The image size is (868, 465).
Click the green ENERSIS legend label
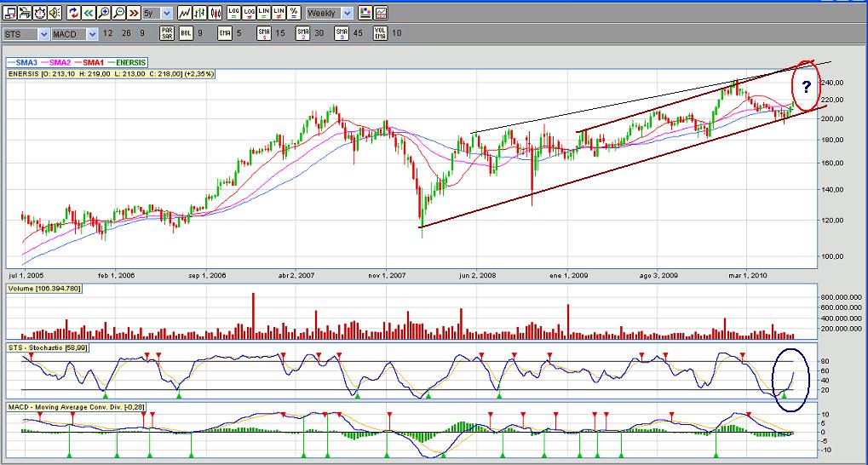(131, 63)
